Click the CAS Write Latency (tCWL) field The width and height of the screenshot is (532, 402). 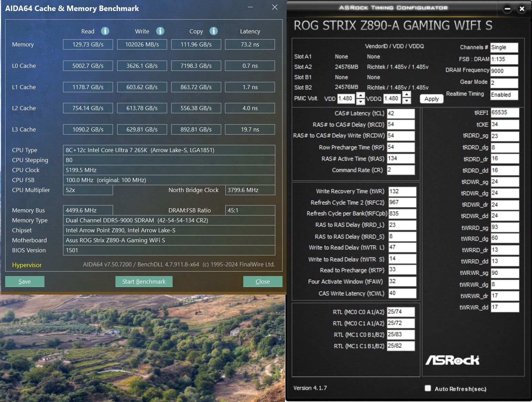[x=402, y=293]
